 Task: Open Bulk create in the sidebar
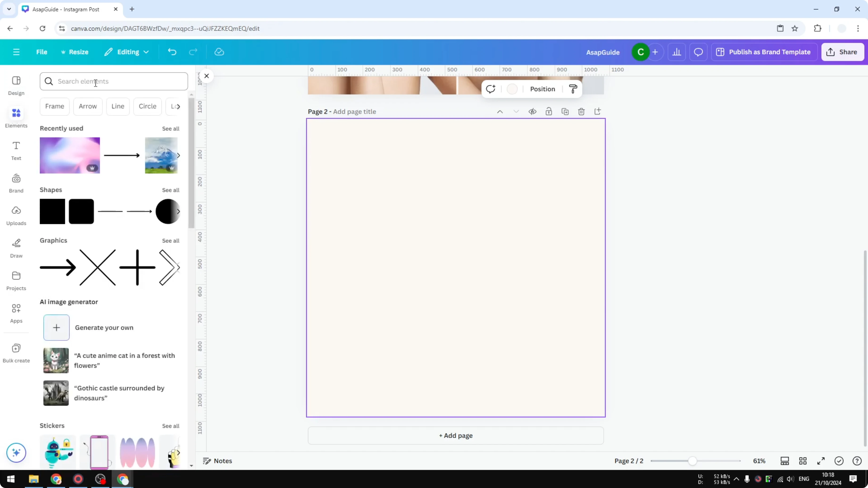16,353
